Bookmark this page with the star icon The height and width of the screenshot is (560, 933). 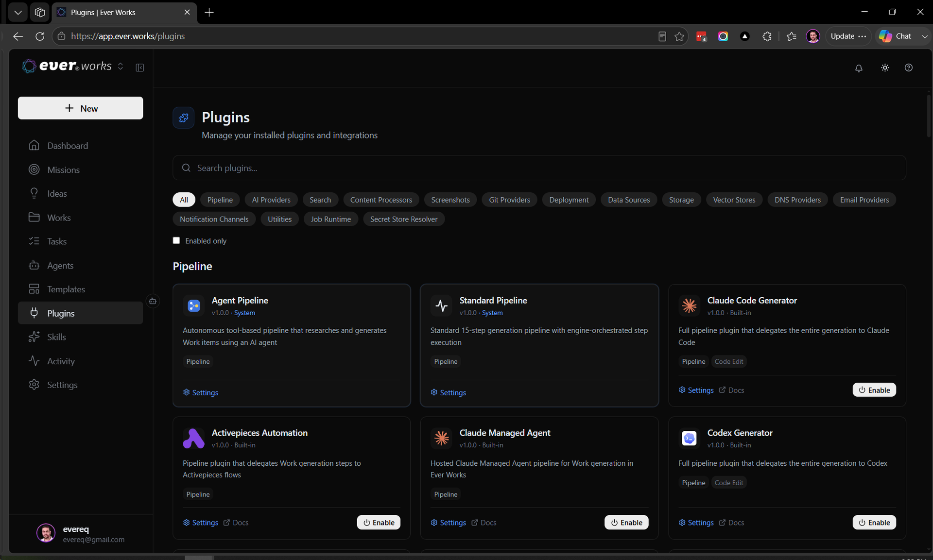[679, 36]
